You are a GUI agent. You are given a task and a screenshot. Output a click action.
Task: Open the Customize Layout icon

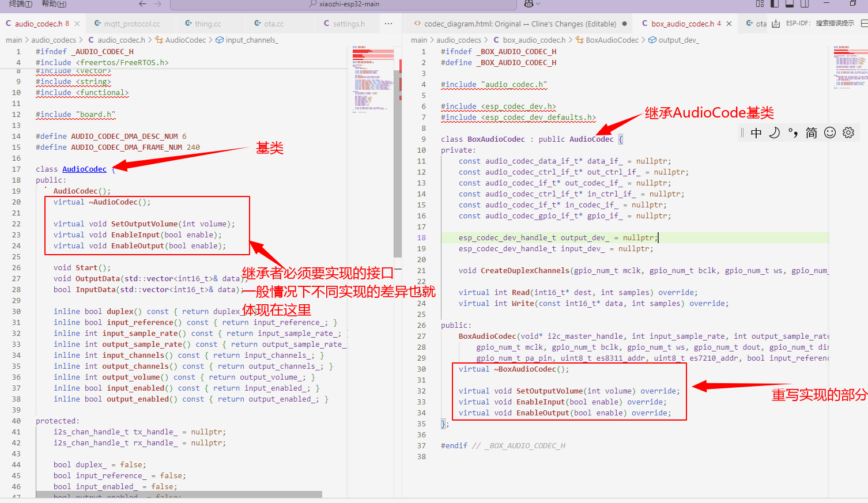click(760, 4)
